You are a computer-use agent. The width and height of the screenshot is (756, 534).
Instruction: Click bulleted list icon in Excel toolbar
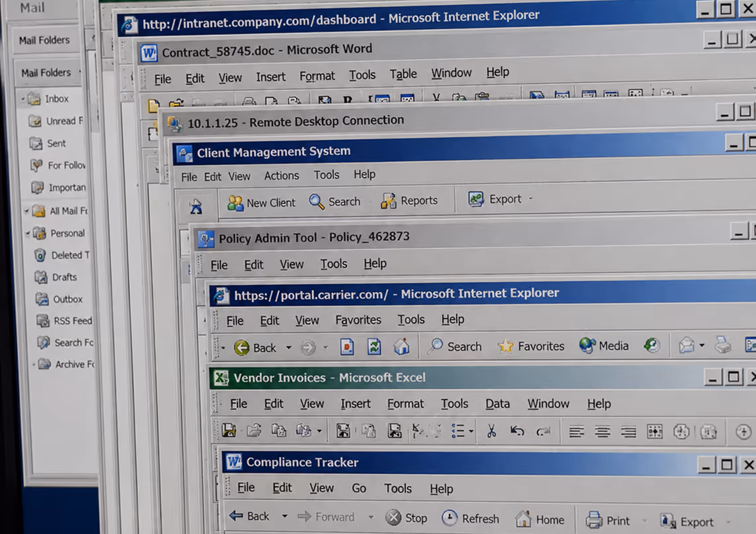(x=458, y=431)
